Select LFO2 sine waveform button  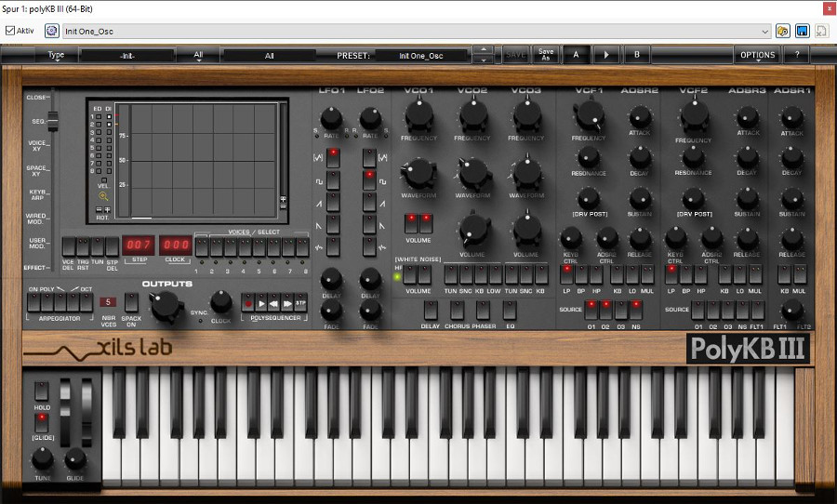coord(369,158)
